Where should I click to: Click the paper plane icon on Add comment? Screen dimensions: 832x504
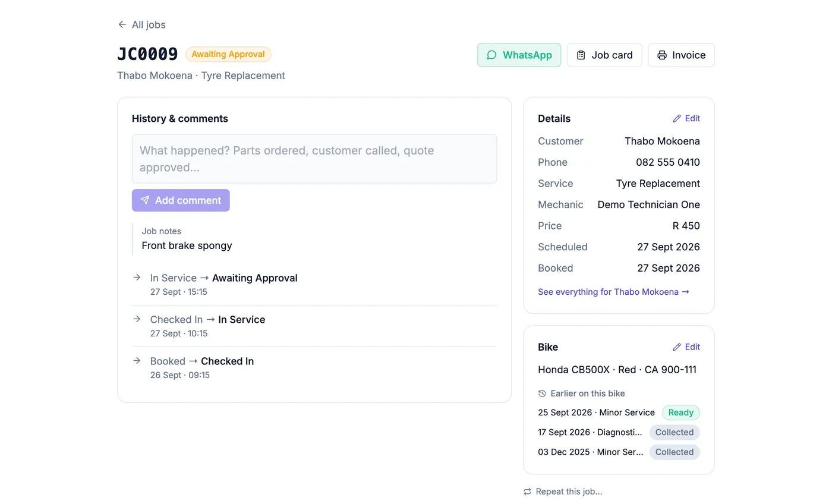(x=145, y=200)
